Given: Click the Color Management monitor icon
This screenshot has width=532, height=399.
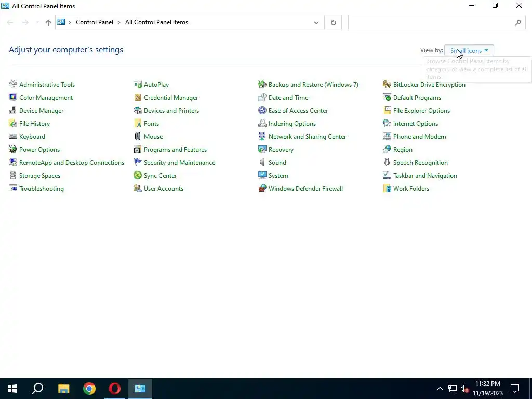Looking at the screenshot, I should pyautogui.click(x=13, y=97).
